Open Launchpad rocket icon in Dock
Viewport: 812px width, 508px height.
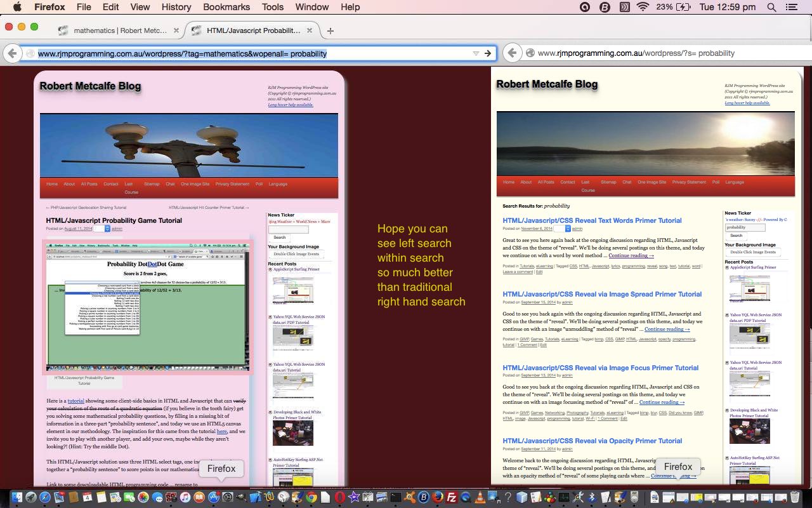coord(31,497)
